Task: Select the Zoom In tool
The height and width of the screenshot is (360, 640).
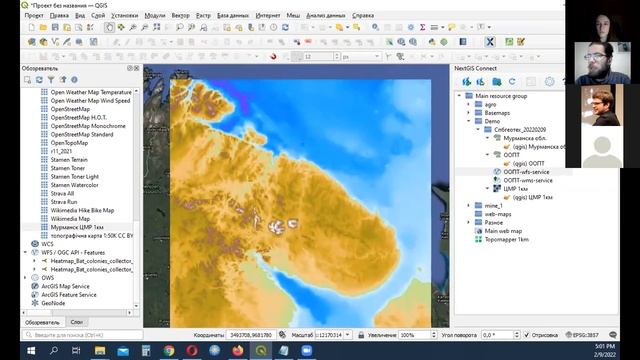Action: (x=133, y=27)
